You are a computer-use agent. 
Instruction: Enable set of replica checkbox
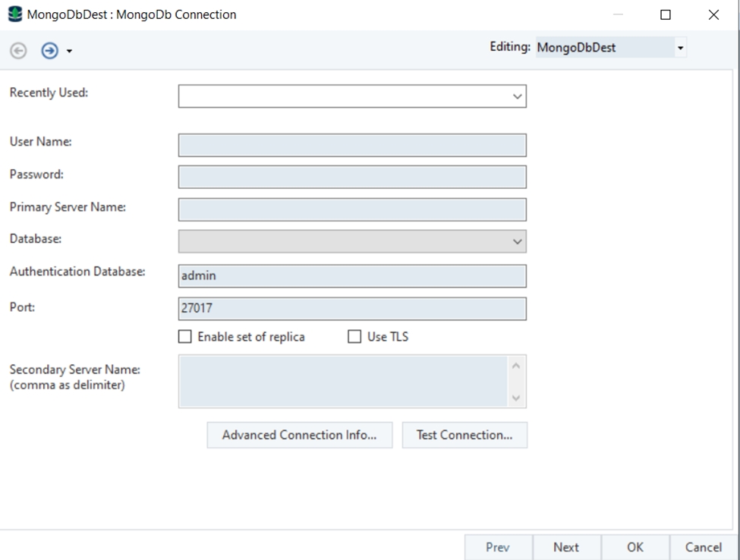185,336
